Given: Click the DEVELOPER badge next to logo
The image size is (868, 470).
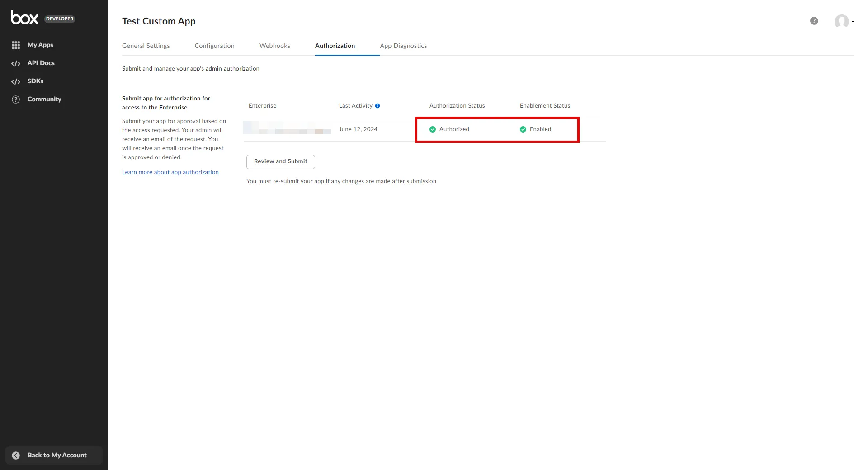Looking at the screenshot, I should point(60,19).
